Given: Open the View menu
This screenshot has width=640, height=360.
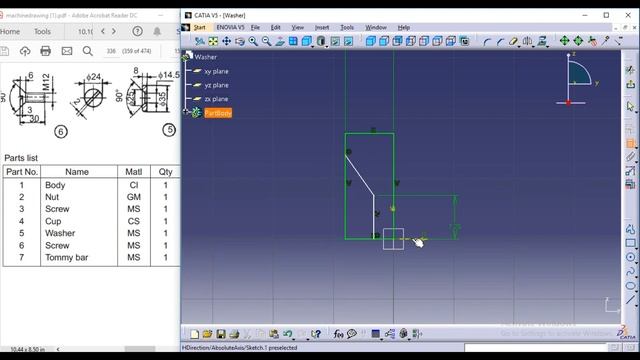Looking at the screenshot, I should pyautogui.click(x=298, y=27).
